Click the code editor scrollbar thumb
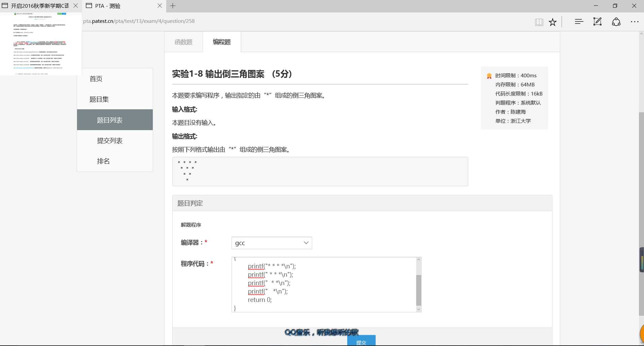This screenshot has width=644, height=346. [x=419, y=290]
